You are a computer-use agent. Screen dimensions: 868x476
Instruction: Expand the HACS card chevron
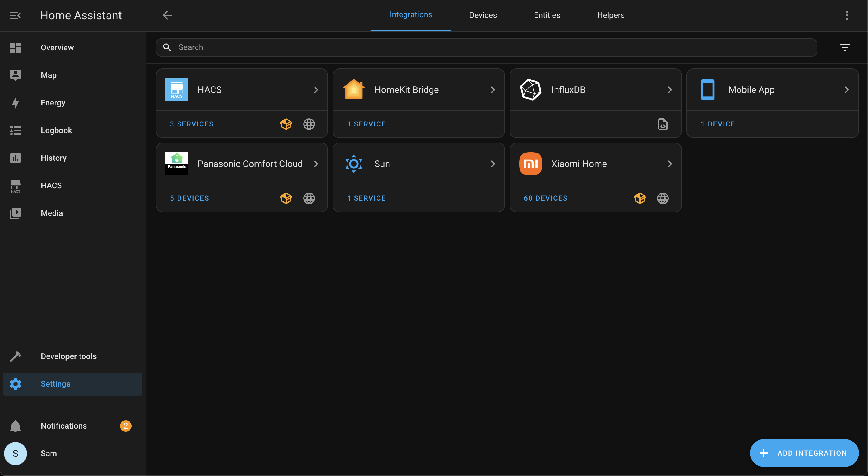[x=316, y=90]
